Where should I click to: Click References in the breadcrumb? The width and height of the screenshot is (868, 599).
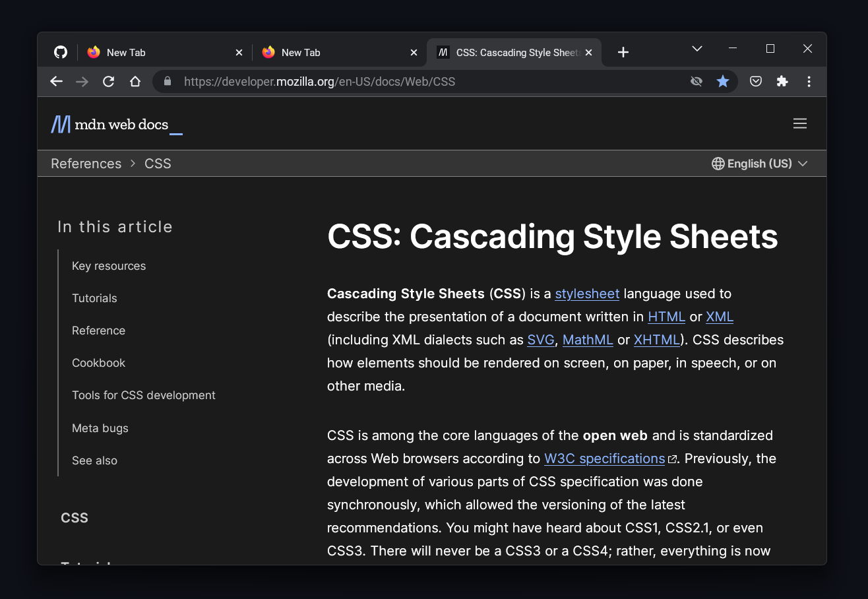click(x=86, y=164)
